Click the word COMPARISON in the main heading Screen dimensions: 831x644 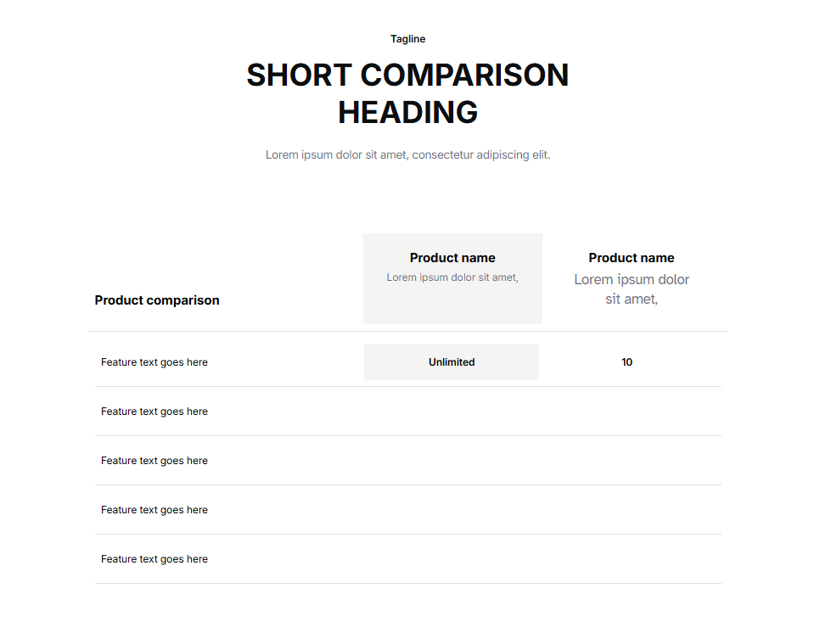tap(464, 76)
